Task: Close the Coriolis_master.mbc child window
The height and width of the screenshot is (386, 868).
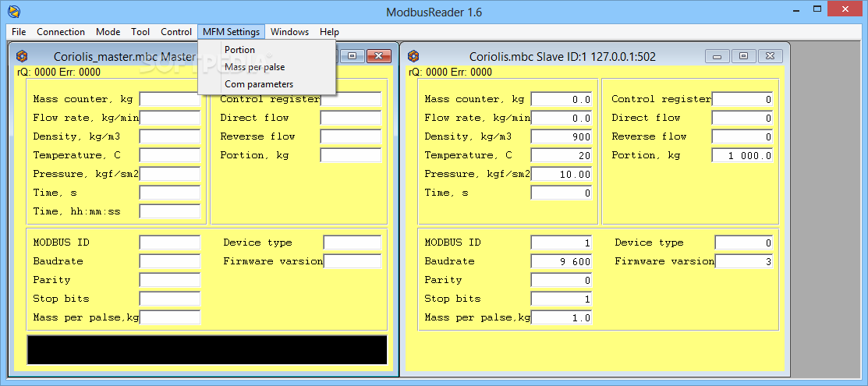Action: [x=379, y=55]
